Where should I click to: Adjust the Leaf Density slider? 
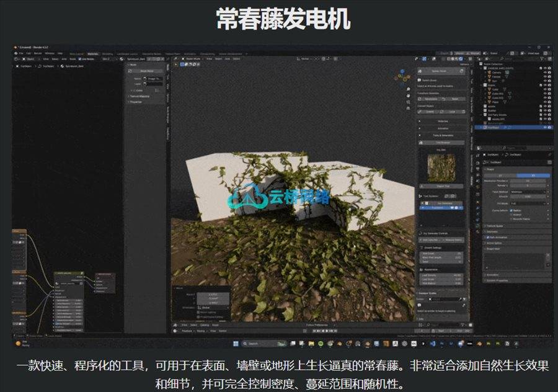pos(443,275)
